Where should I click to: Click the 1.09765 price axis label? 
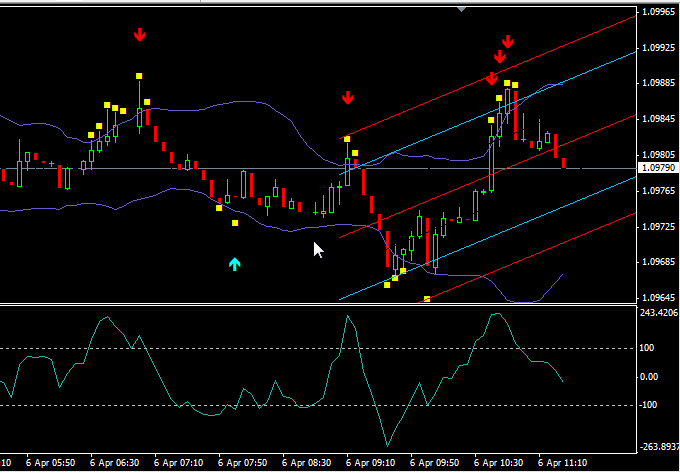coord(660,191)
